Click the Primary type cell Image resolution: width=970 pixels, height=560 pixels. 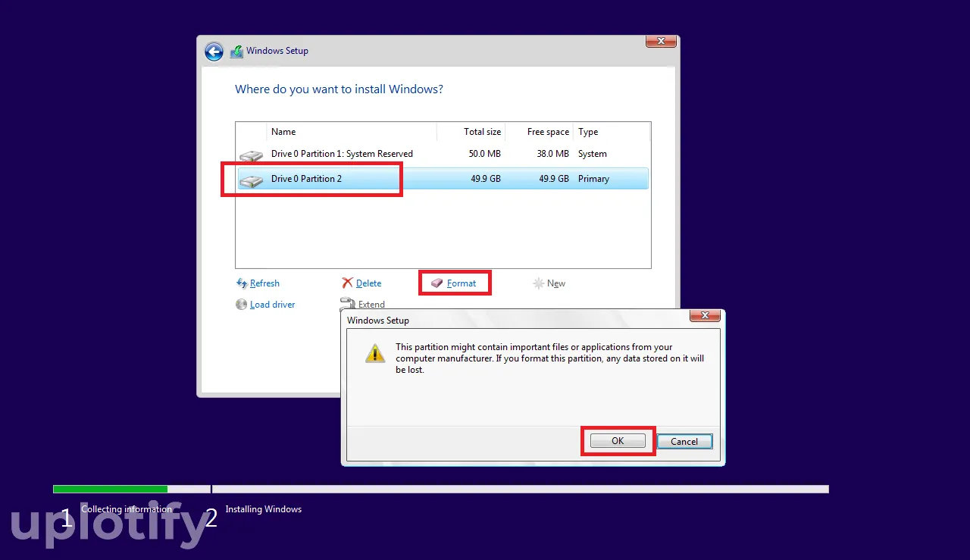(x=593, y=179)
